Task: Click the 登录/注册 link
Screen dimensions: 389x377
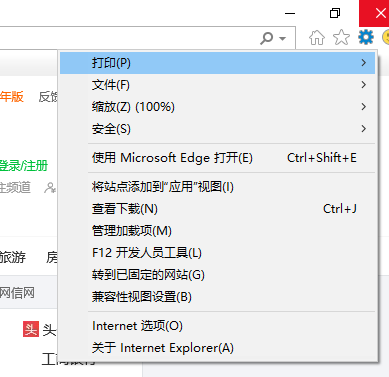Action: click(24, 166)
